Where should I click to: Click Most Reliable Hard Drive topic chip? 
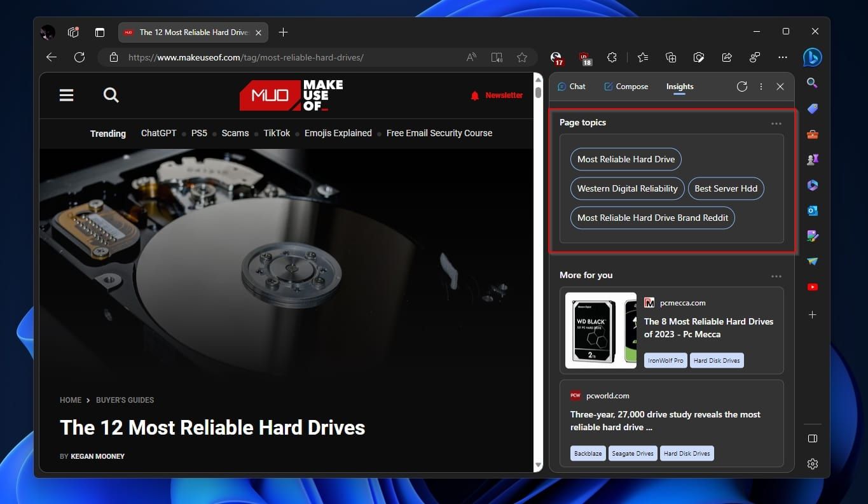(x=626, y=159)
